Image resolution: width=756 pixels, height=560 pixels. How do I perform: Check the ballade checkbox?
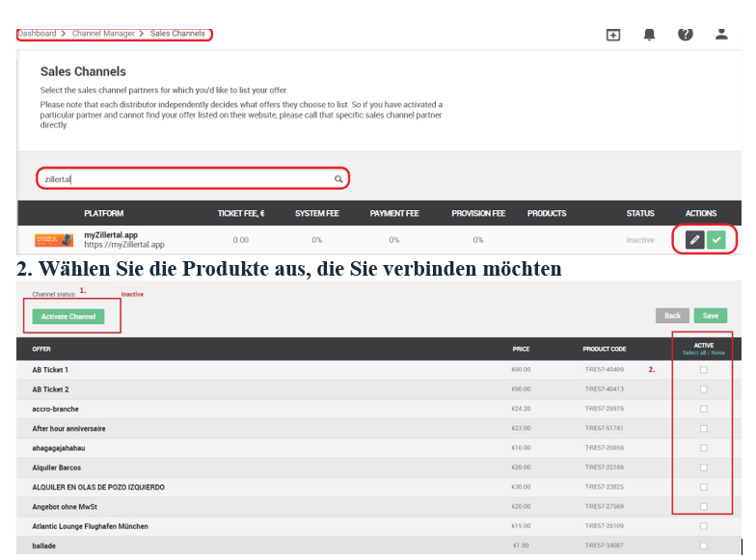coord(704,546)
